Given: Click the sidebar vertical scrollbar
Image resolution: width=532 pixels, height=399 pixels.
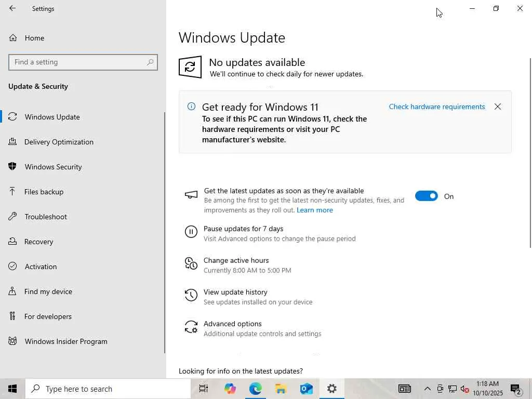Looking at the screenshot, I should 165,232.
